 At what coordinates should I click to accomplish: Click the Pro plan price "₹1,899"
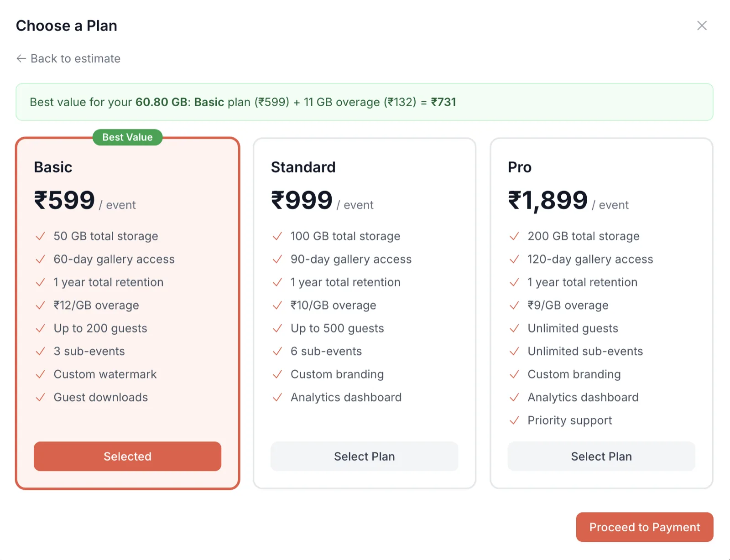[547, 199]
